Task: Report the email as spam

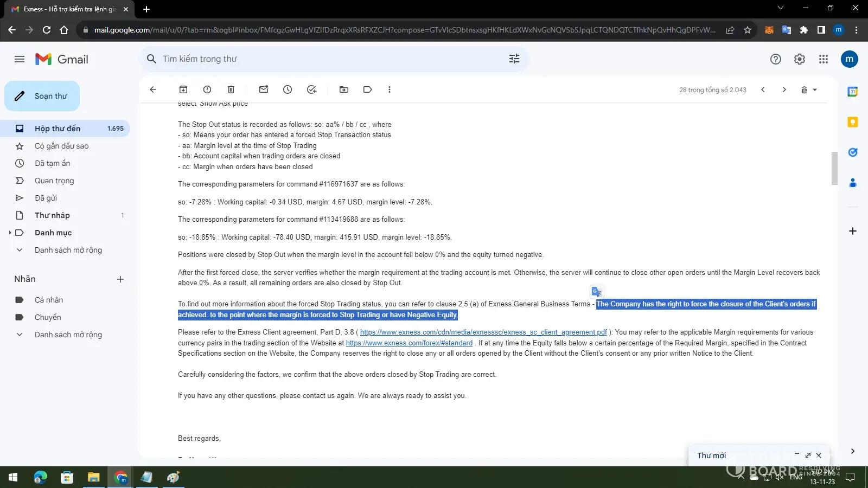Action: click(207, 89)
